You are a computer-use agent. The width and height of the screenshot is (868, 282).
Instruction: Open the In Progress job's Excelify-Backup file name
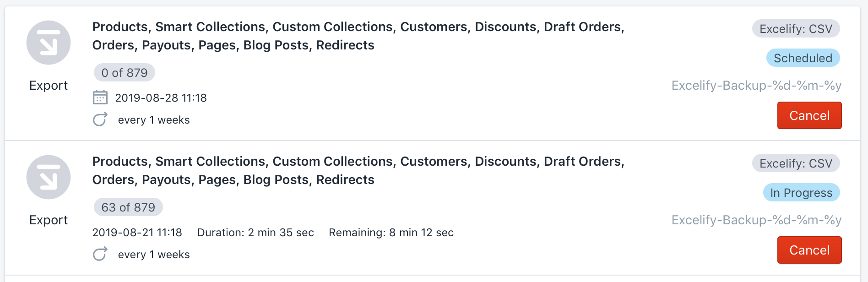[x=756, y=220]
